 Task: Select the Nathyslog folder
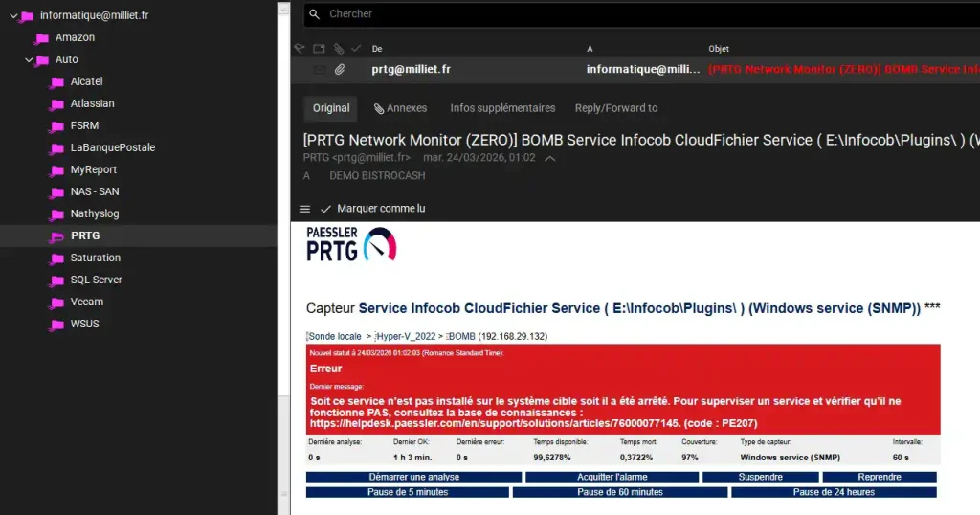pos(95,213)
